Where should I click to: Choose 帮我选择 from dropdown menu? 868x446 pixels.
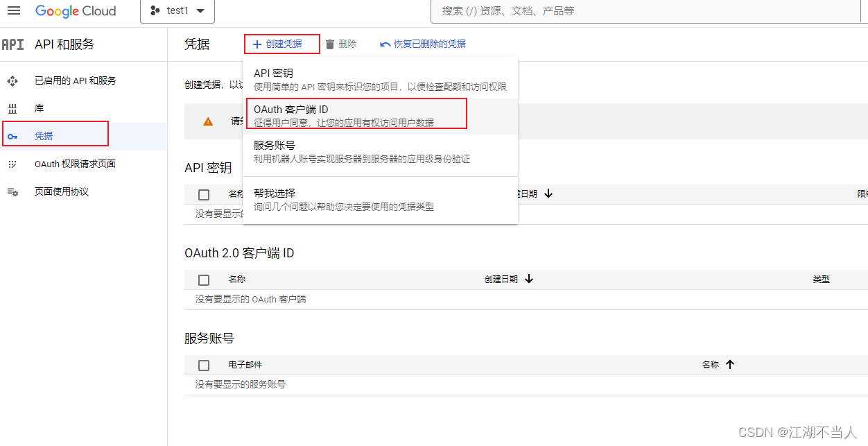click(x=380, y=200)
